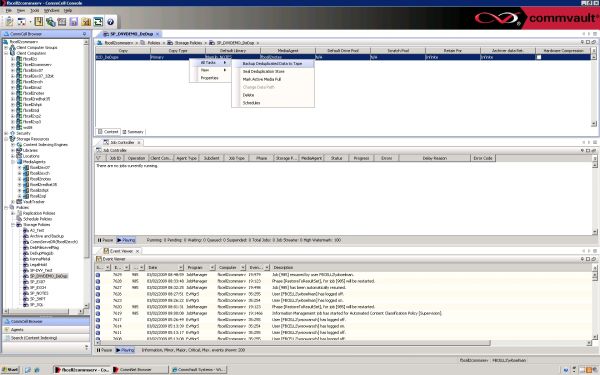Open the Windows menu
This screenshot has width=600, height=375.
(x=51, y=10)
